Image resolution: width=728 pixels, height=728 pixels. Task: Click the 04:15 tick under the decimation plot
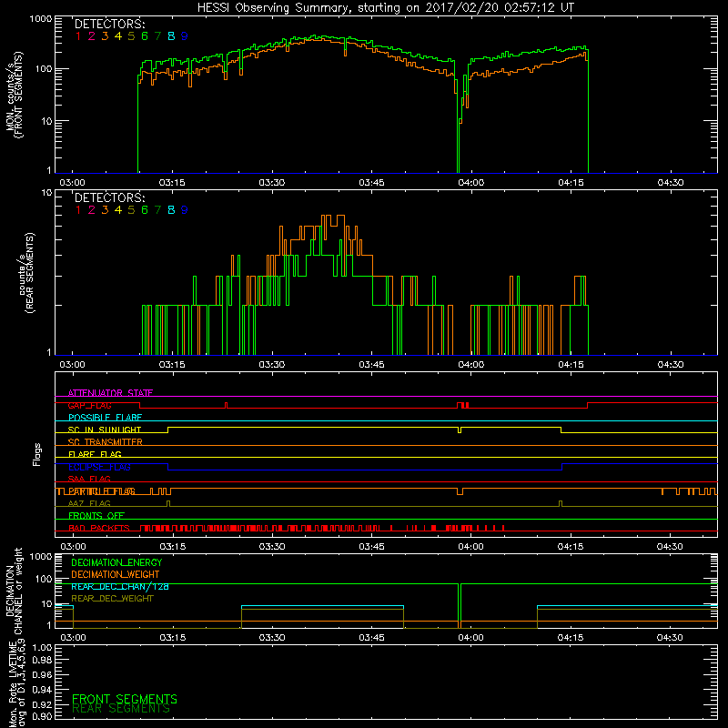[571, 638]
